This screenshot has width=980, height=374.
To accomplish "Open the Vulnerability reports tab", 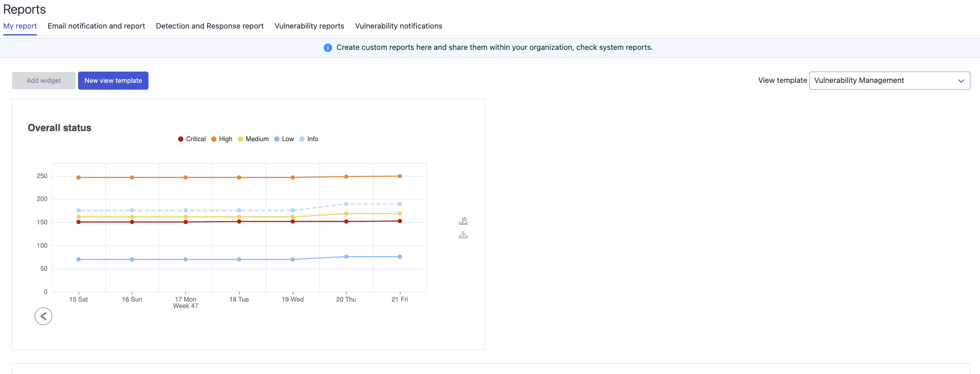I will [x=309, y=26].
